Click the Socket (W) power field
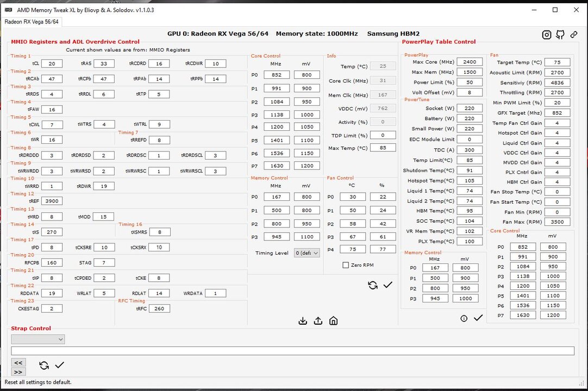The width and height of the screenshot is (588, 391). 470,108
